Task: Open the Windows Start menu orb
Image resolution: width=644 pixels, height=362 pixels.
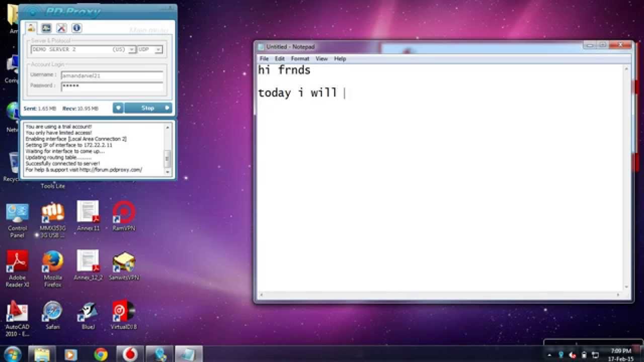Action: point(12,354)
